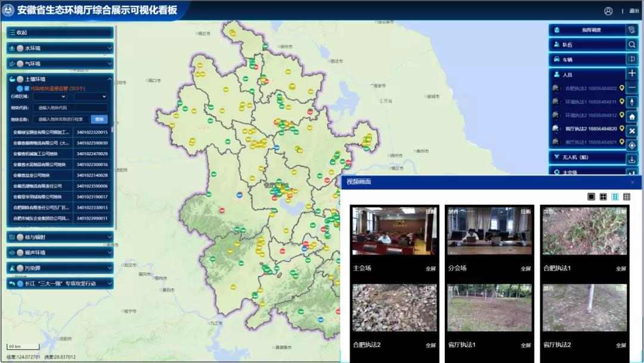The width and height of the screenshot is (644, 363).
Task: Click the map search magnifier icon
Action: 632,45
